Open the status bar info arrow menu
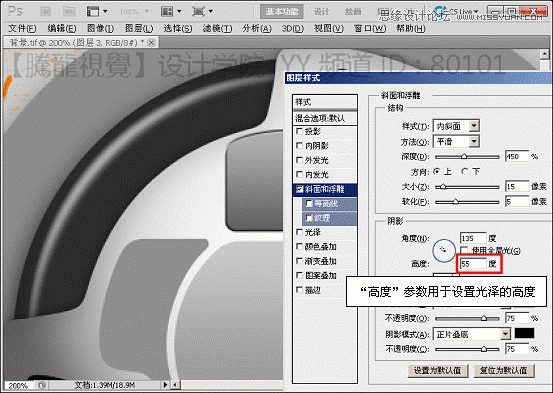 pos(165,385)
